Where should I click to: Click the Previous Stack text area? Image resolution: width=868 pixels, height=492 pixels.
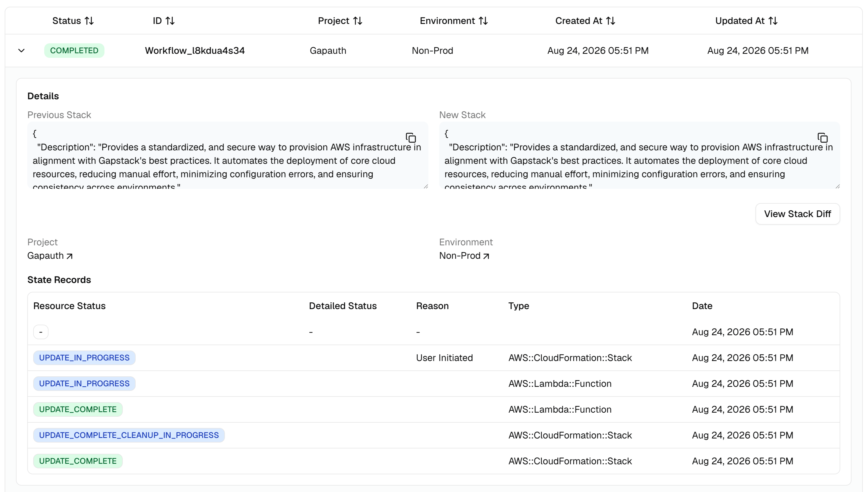pos(227,155)
